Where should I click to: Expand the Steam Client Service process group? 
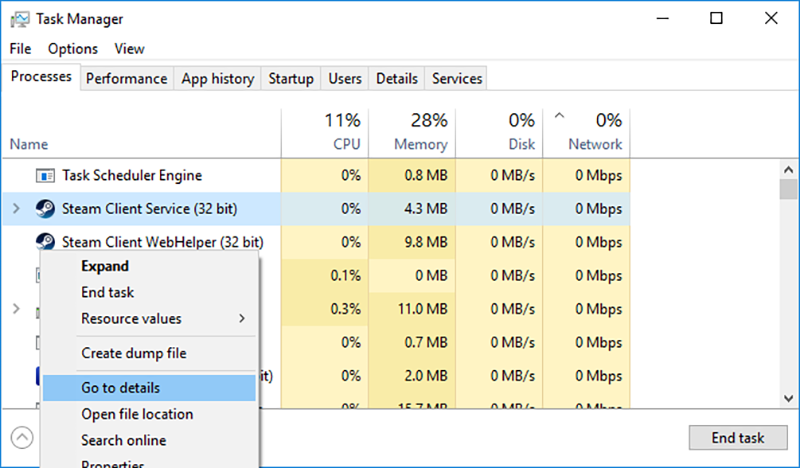[x=15, y=209]
